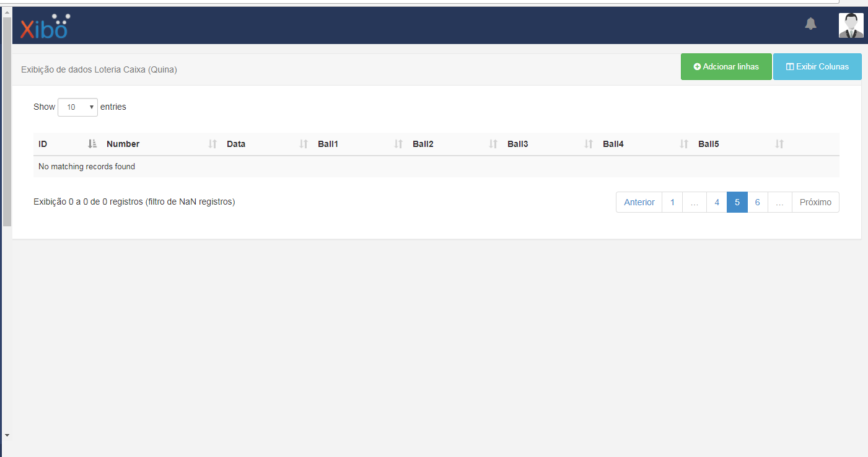Click the Data column header text

coord(236,144)
